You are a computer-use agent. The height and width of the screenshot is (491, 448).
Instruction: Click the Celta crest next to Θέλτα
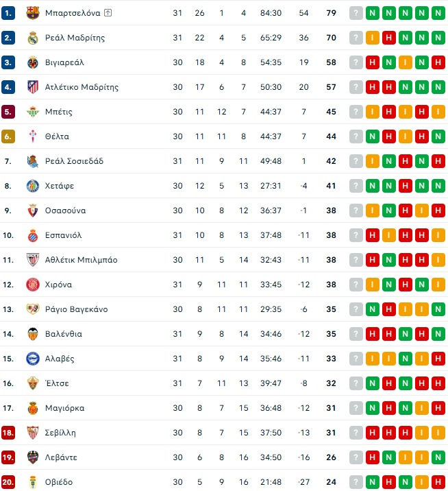click(x=32, y=136)
